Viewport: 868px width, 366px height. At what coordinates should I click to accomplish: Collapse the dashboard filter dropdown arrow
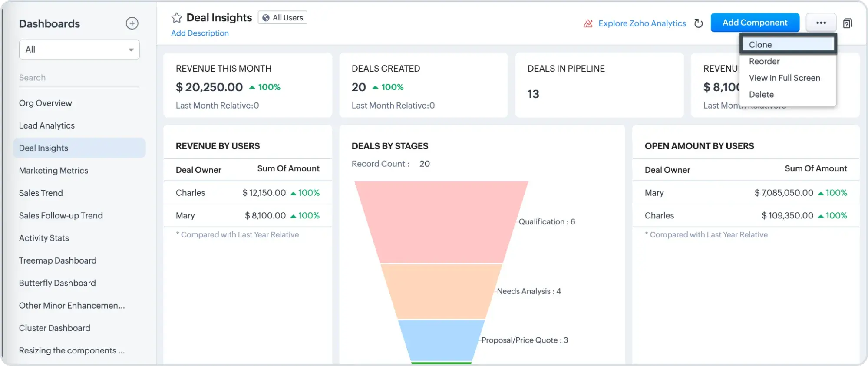[x=131, y=49]
